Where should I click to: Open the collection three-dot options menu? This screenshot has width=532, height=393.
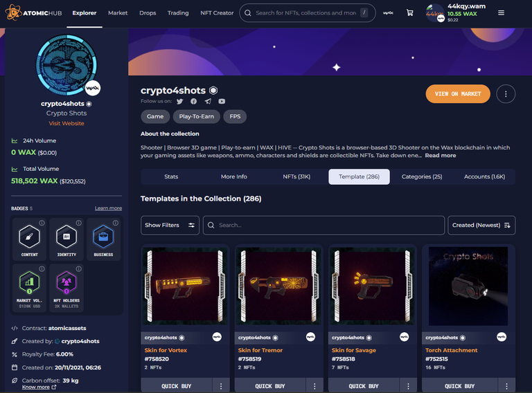click(506, 94)
